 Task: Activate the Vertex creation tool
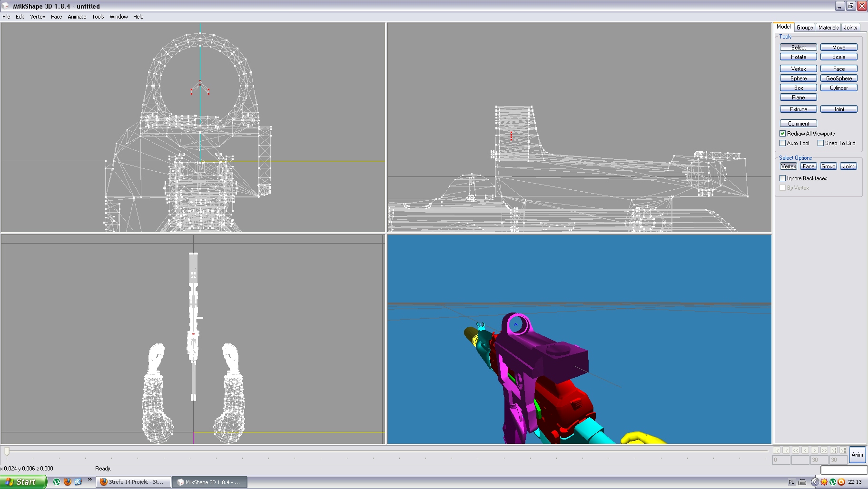pos(799,69)
